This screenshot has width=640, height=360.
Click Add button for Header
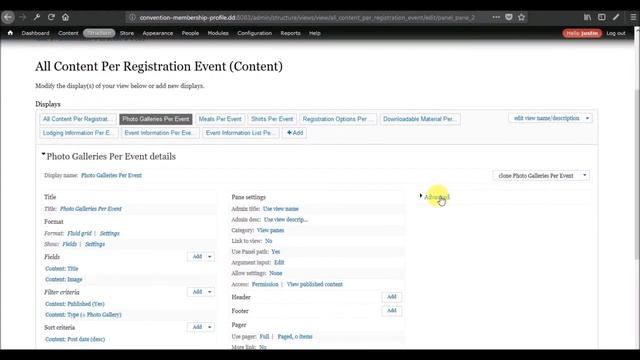392,297
